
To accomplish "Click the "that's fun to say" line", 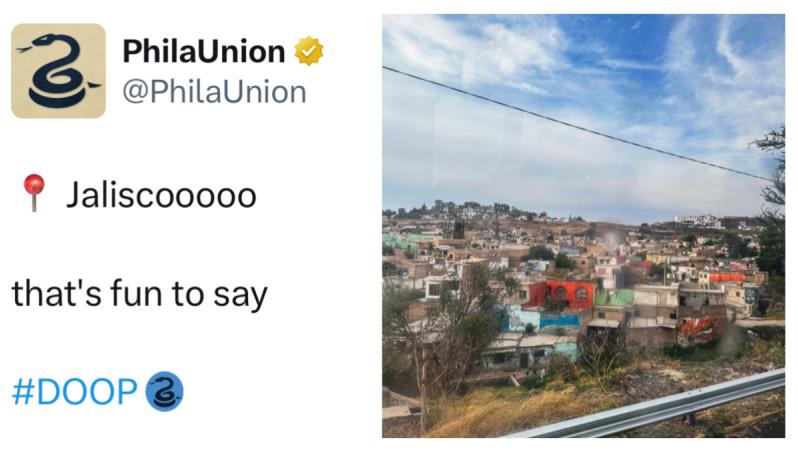I will [x=139, y=294].
